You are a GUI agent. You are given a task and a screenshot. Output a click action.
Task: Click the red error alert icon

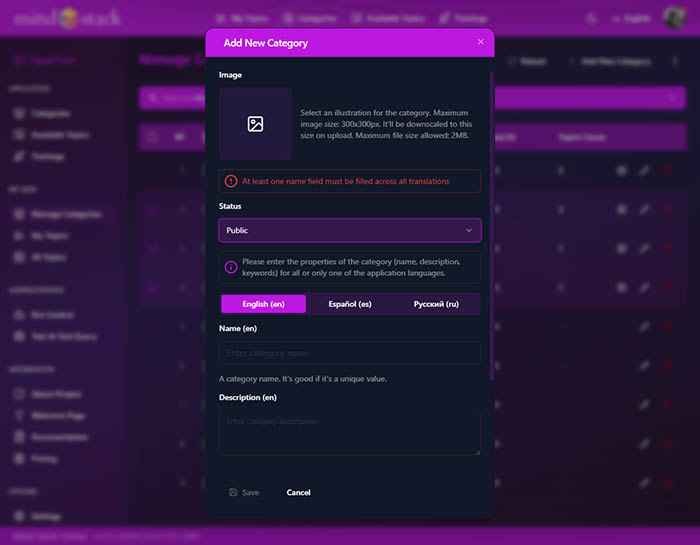[x=231, y=181]
